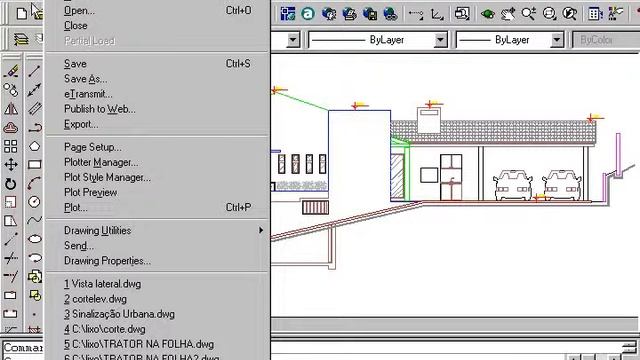
Task: Select the Ellipse tool
Action: 35,240
